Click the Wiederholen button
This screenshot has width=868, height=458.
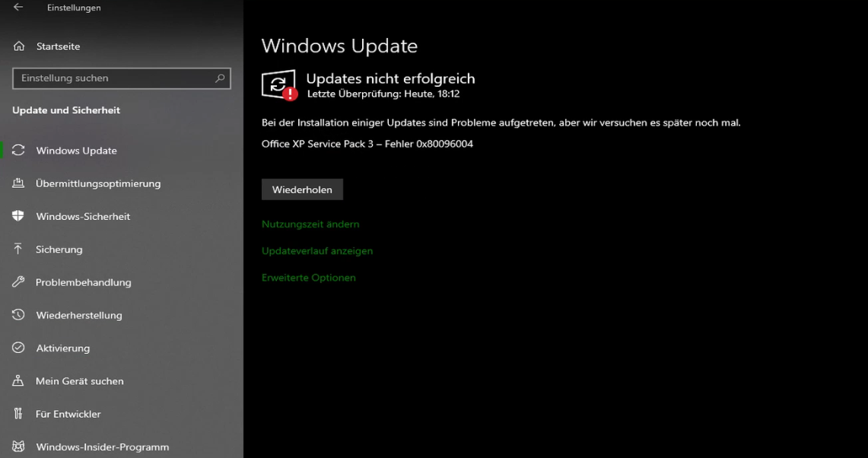(x=302, y=189)
